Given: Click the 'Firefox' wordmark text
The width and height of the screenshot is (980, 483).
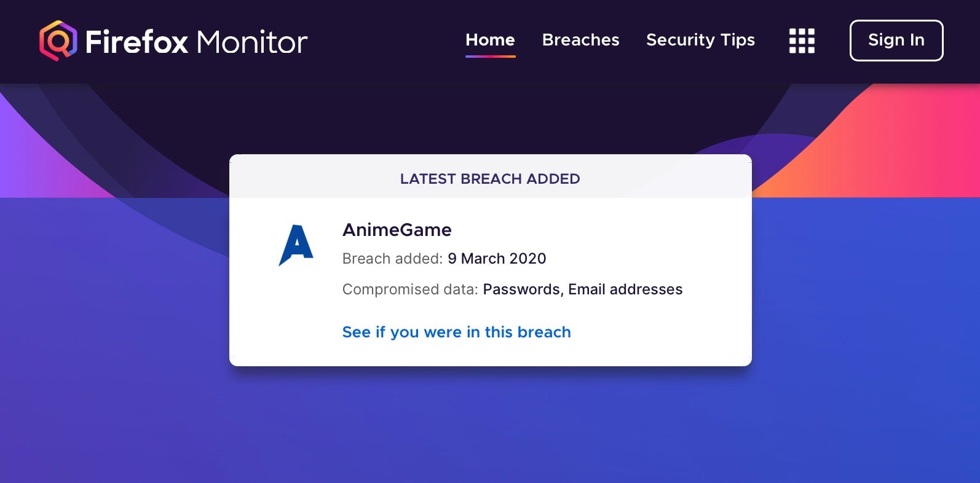Looking at the screenshot, I should [x=136, y=42].
